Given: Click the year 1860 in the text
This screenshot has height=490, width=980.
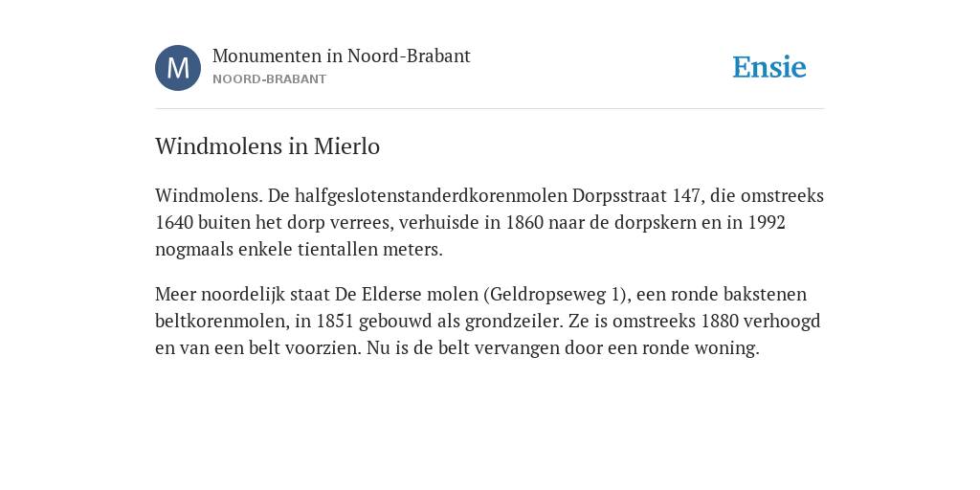Looking at the screenshot, I should 525,222.
